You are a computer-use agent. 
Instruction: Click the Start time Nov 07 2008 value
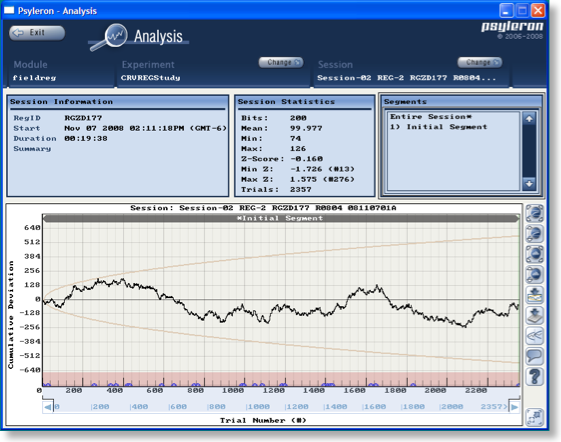tap(145, 128)
